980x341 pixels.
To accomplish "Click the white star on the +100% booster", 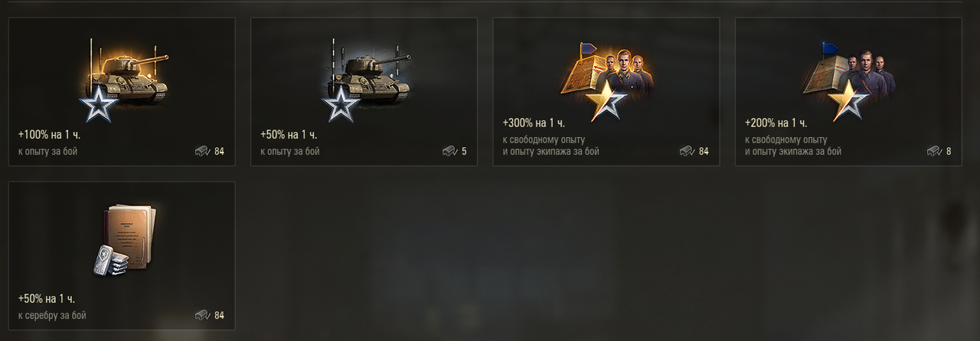I will click(x=99, y=105).
